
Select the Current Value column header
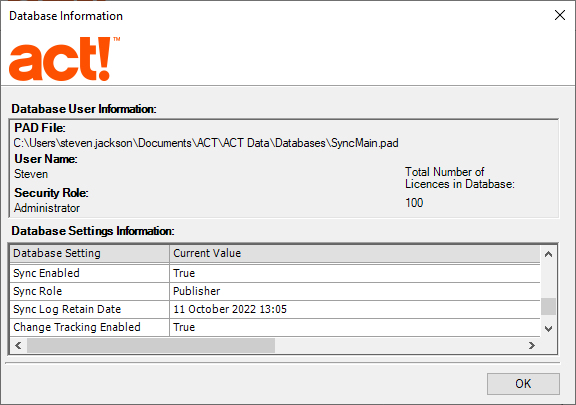tap(355, 254)
